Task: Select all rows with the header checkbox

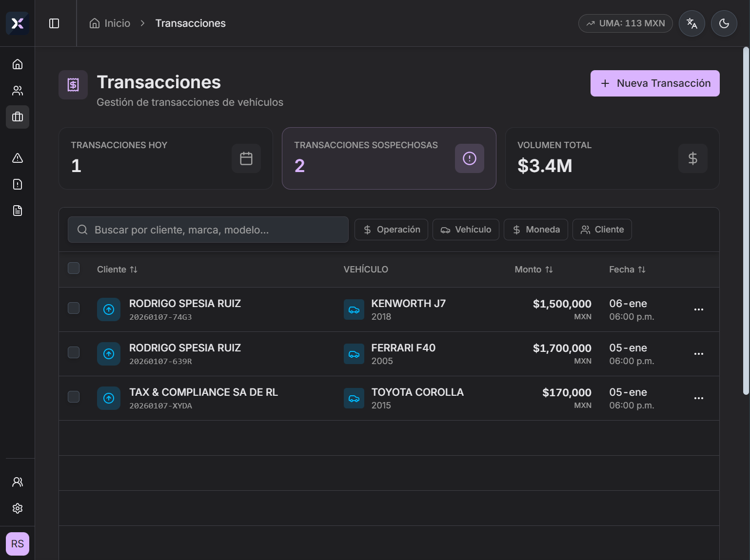Action: [74, 268]
